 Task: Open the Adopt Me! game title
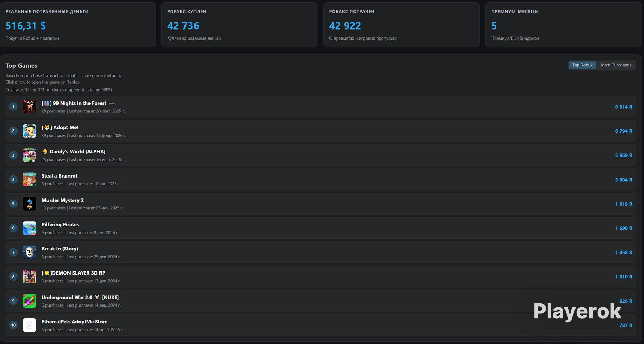pyautogui.click(x=60, y=127)
